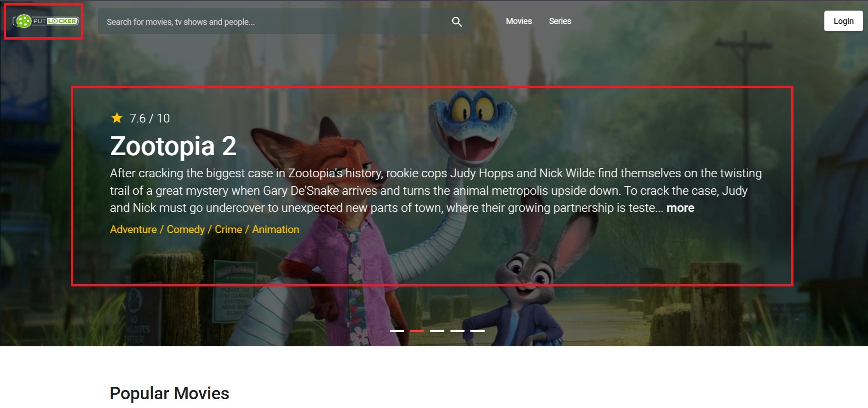Open the Zootopia 2 title
The width and height of the screenshot is (868, 408).
(173, 146)
